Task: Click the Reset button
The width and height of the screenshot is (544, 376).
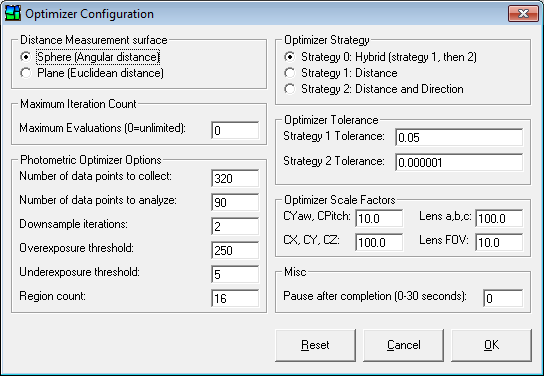Action: pos(315,345)
